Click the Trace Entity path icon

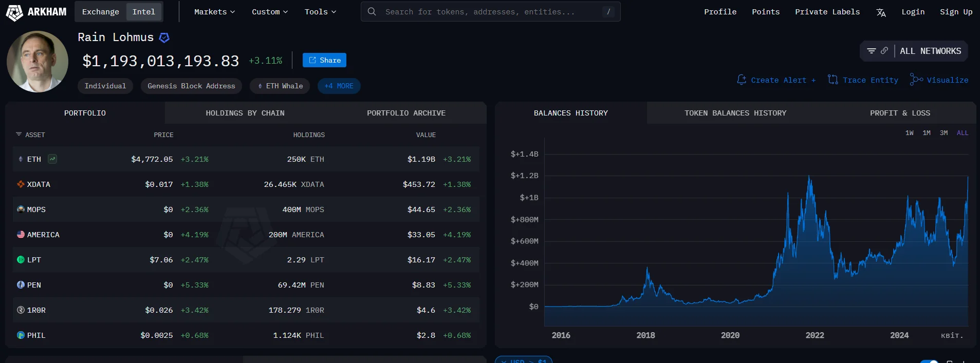click(833, 80)
